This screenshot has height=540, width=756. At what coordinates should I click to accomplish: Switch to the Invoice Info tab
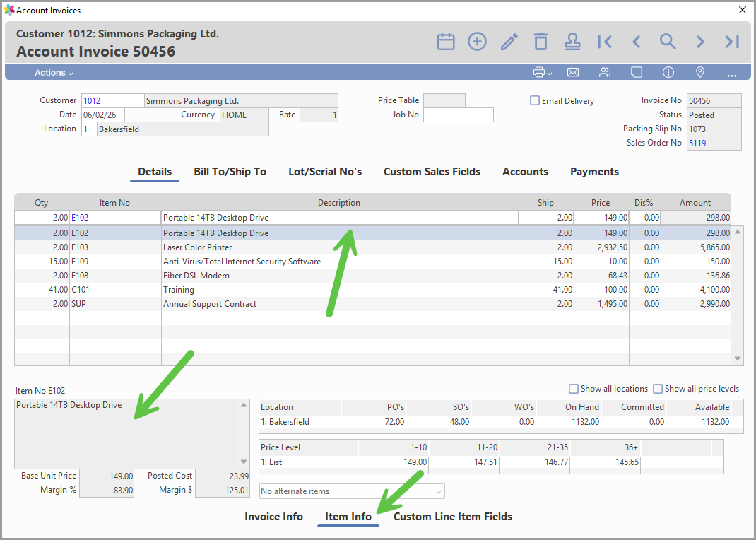click(x=273, y=517)
